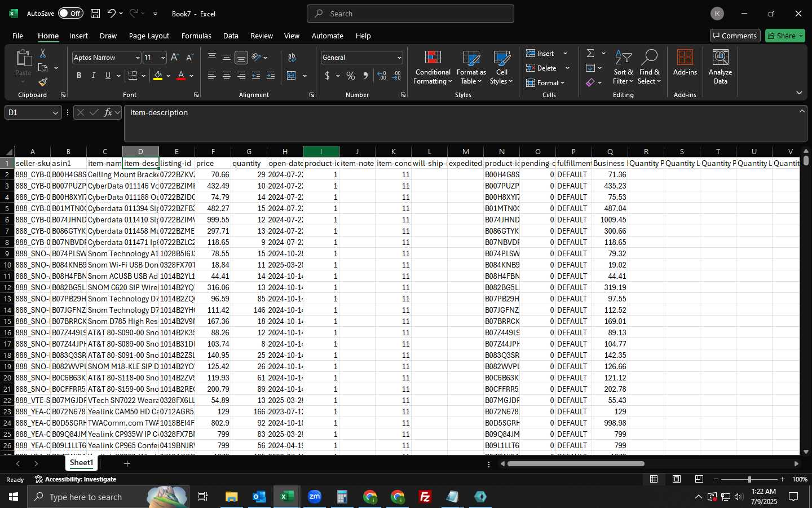The width and height of the screenshot is (812, 508).
Task: Open the Number Format General dropdown
Action: click(399, 58)
